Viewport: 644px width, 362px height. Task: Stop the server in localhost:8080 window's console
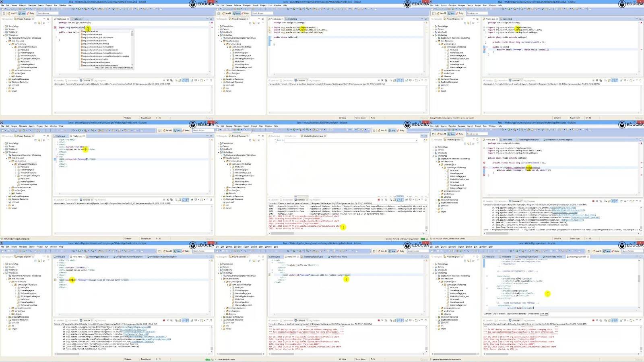click(x=379, y=200)
